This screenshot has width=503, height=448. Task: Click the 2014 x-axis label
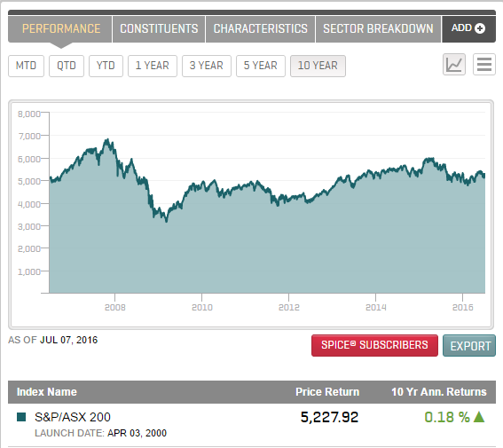[376, 308]
